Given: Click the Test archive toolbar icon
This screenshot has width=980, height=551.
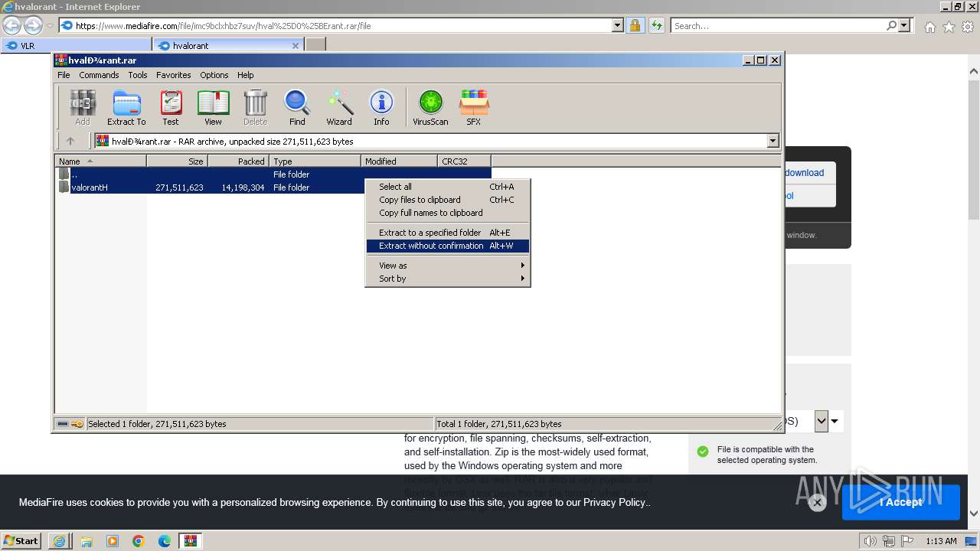Looking at the screenshot, I should click(x=171, y=107).
